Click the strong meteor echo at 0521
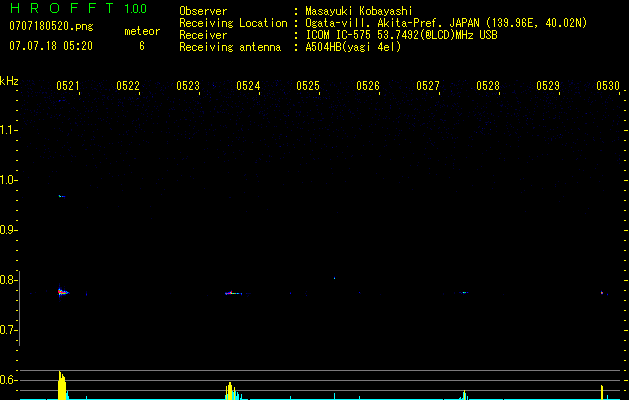Screen dimensions: 629x400 [63, 292]
